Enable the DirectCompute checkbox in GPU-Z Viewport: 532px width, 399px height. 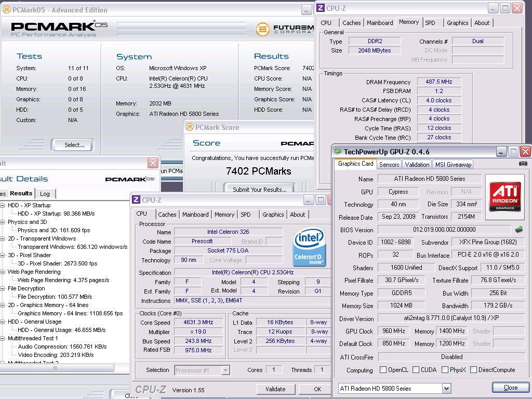(474, 369)
